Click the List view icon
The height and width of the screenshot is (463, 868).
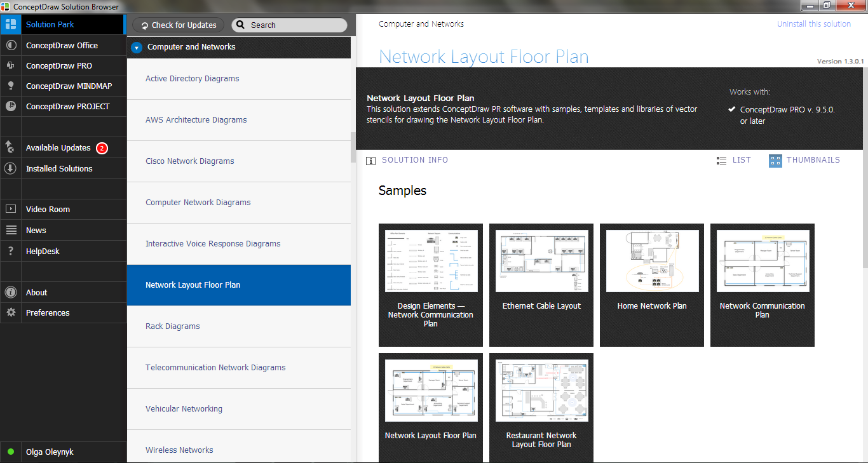(721, 161)
